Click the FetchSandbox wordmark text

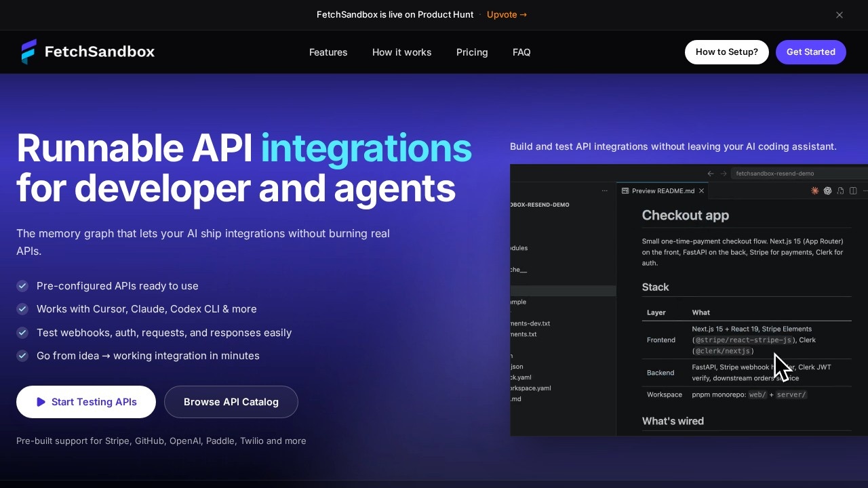100,52
